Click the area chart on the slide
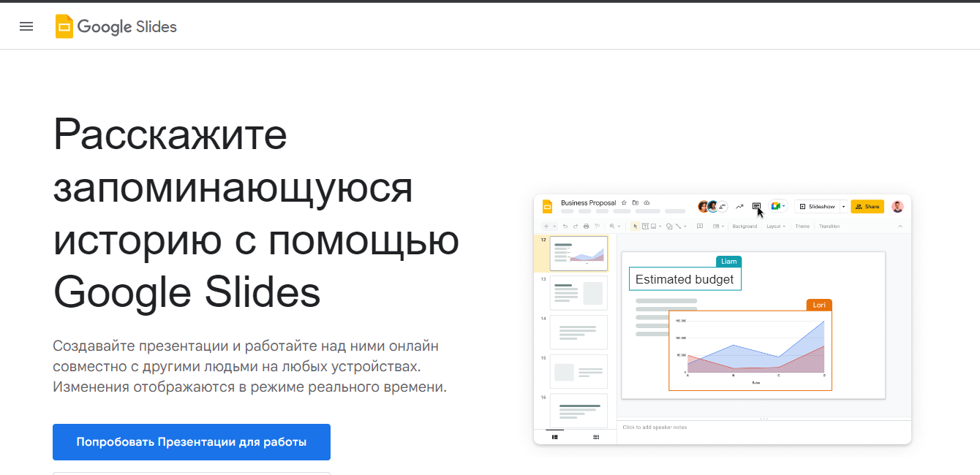This screenshot has width=980, height=475. coord(750,351)
